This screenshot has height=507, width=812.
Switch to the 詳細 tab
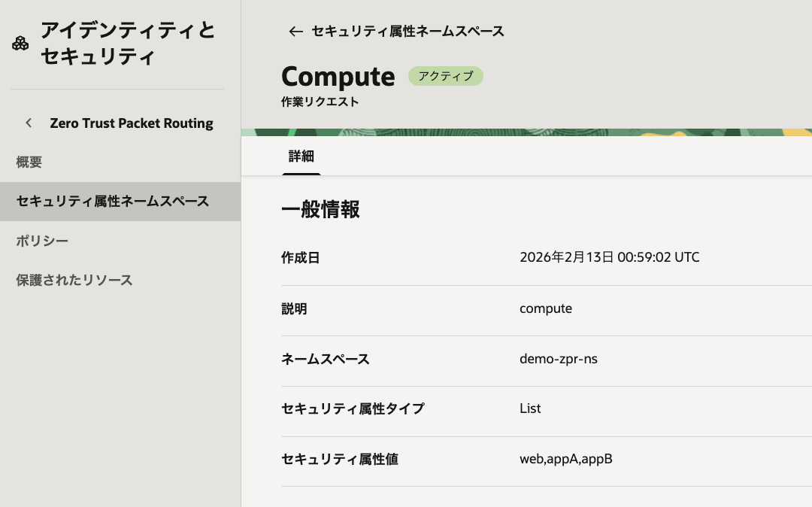coord(301,156)
